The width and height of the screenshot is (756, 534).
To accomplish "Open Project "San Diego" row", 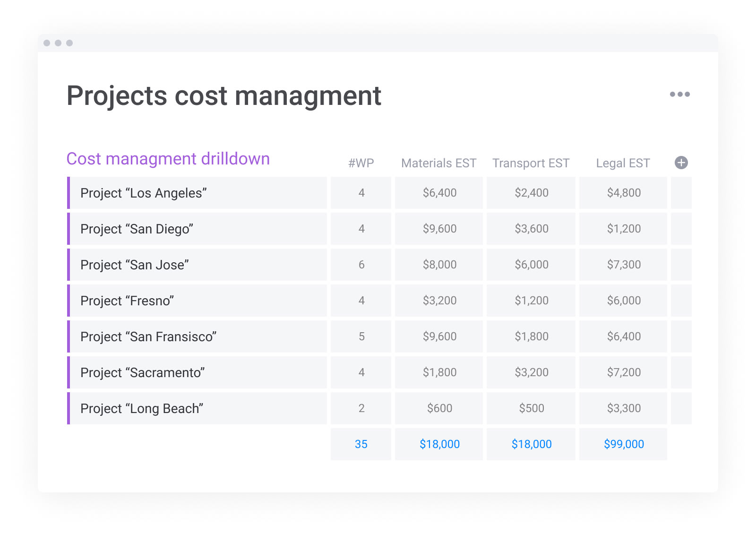I will click(x=197, y=229).
